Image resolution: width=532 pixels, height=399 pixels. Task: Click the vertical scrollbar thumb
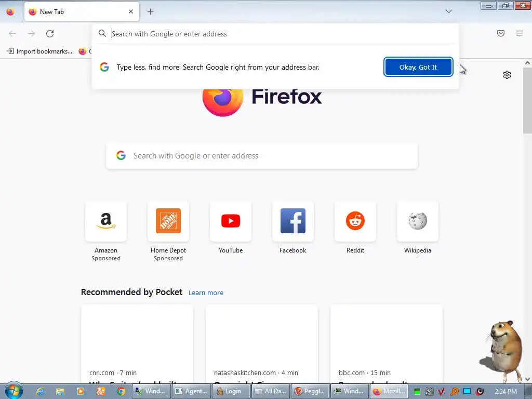point(527,100)
